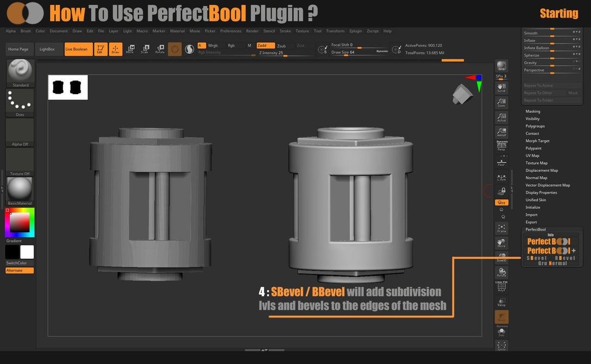The image size is (591, 364).
Task: Click the Solo mode icon
Action: tap(502, 331)
